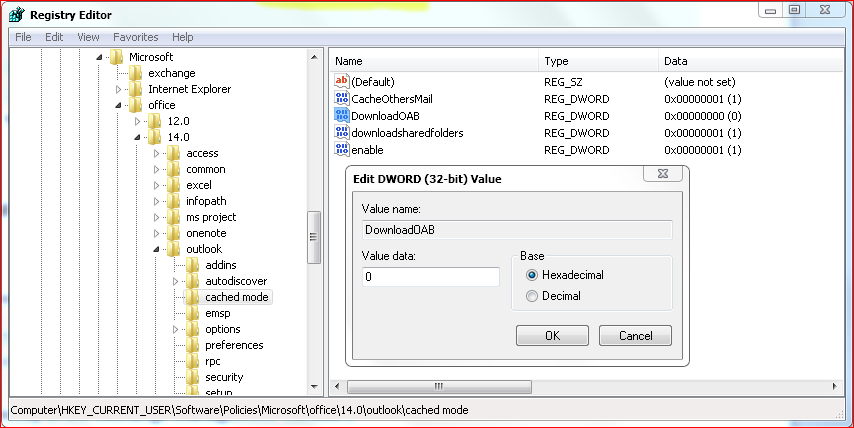Click the office folder icon
Viewport: 854px width, 428px height.
[136, 105]
